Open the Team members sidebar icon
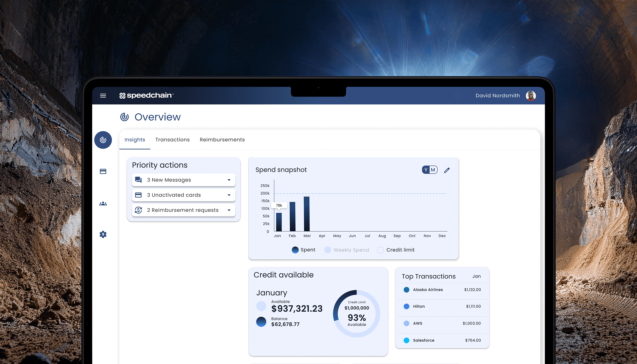The height and width of the screenshot is (364, 637). pos(103,204)
